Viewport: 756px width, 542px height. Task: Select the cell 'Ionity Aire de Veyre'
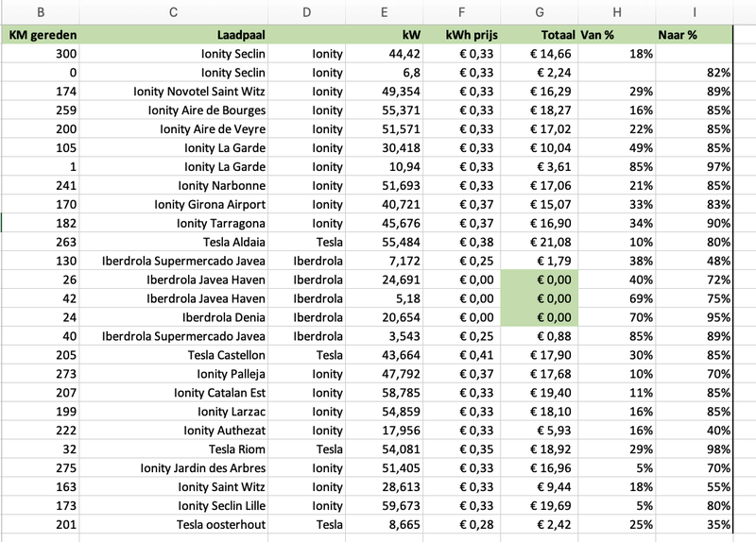(x=174, y=128)
